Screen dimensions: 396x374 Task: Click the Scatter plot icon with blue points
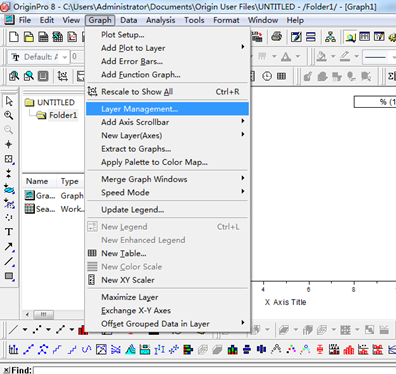[43, 349]
